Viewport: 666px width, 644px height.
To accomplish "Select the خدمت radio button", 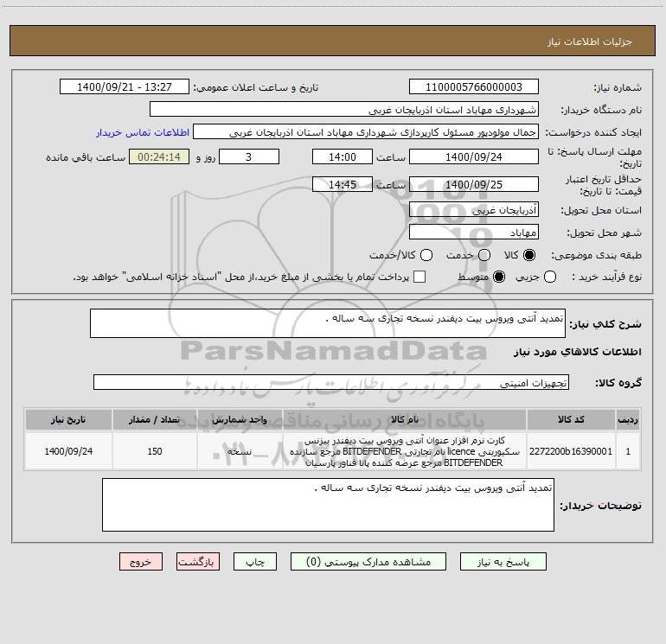I will click(x=484, y=255).
